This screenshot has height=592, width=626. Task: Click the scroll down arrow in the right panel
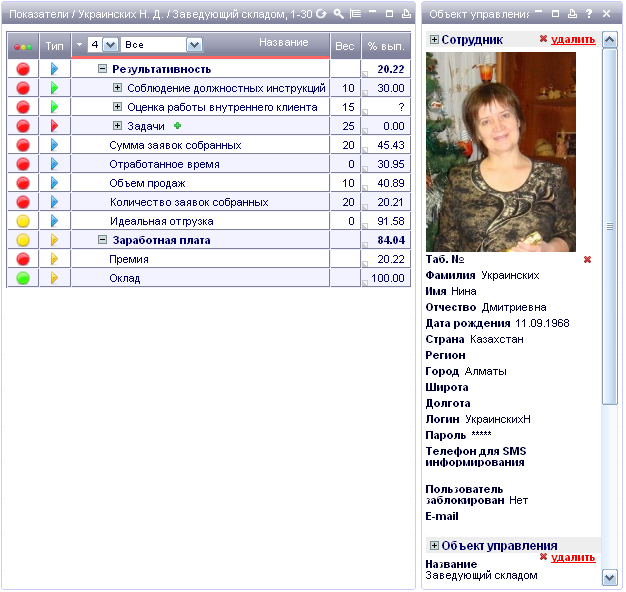pyautogui.click(x=610, y=577)
